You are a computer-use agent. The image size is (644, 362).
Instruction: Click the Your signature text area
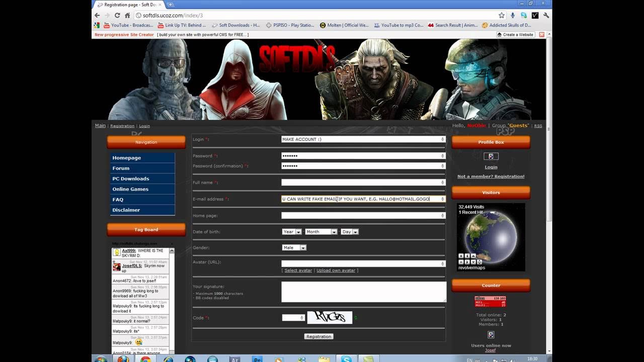[364, 292]
